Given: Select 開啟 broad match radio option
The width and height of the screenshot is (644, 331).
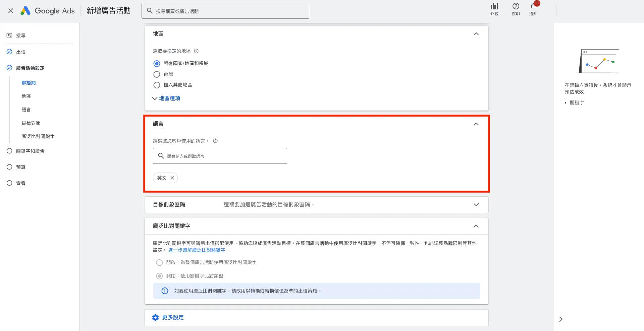Looking at the screenshot, I should 159,263.
